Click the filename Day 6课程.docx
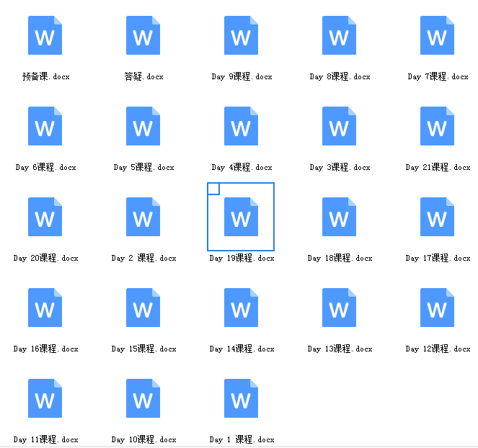This screenshot has height=448, width=478. (45, 167)
